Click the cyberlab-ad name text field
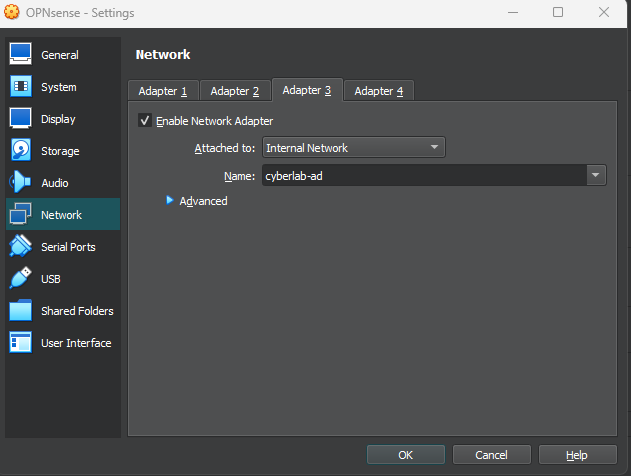Image resolution: width=631 pixels, height=476 pixels. coord(422,176)
